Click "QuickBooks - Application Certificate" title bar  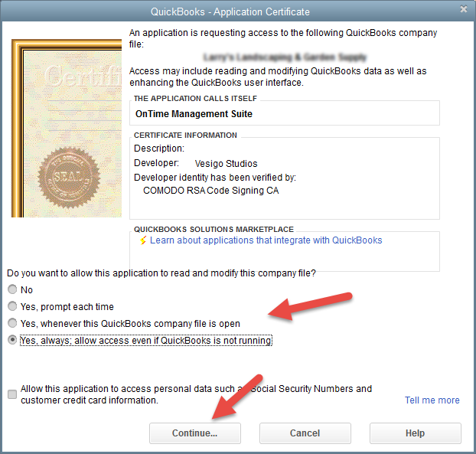[x=230, y=11]
